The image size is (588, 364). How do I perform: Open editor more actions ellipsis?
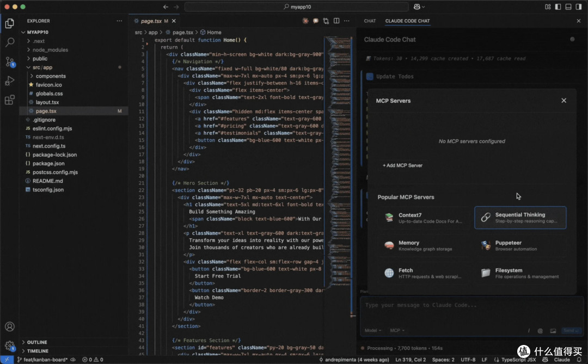tap(346, 21)
